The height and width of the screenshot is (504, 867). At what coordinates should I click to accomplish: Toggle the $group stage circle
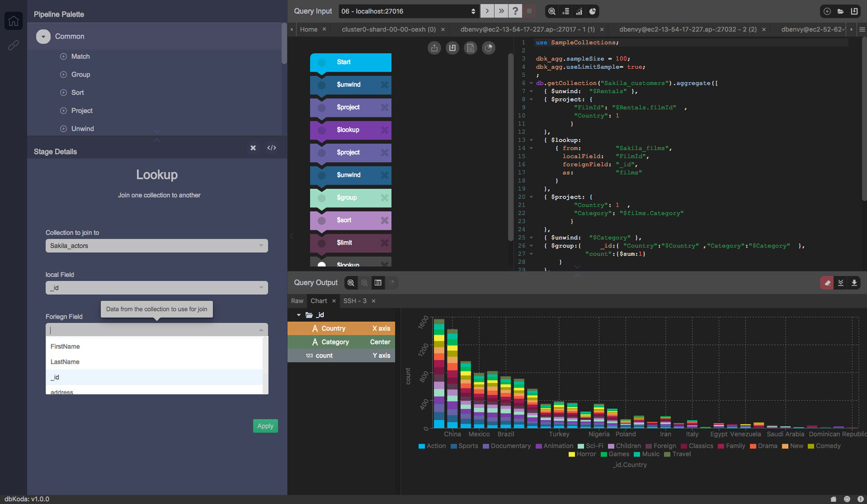pos(322,198)
